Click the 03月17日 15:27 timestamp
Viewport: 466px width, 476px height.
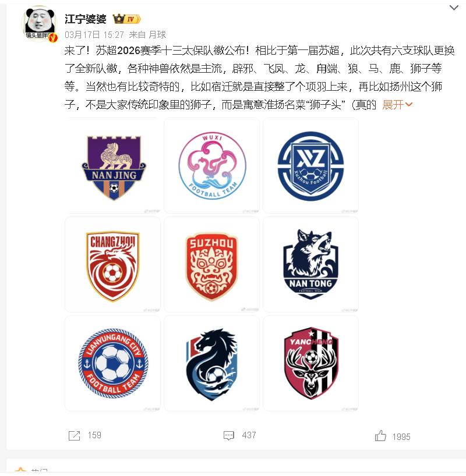(94, 35)
